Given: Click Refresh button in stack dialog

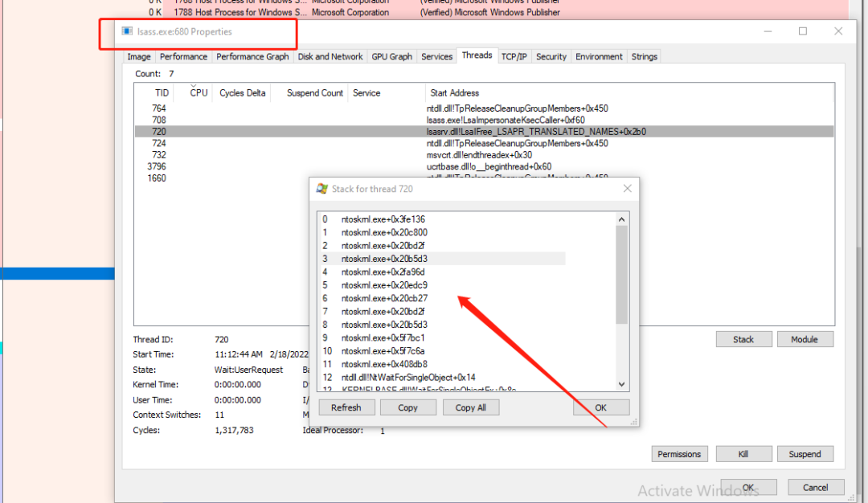Looking at the screenshot, I should click(x=346, y=407).
